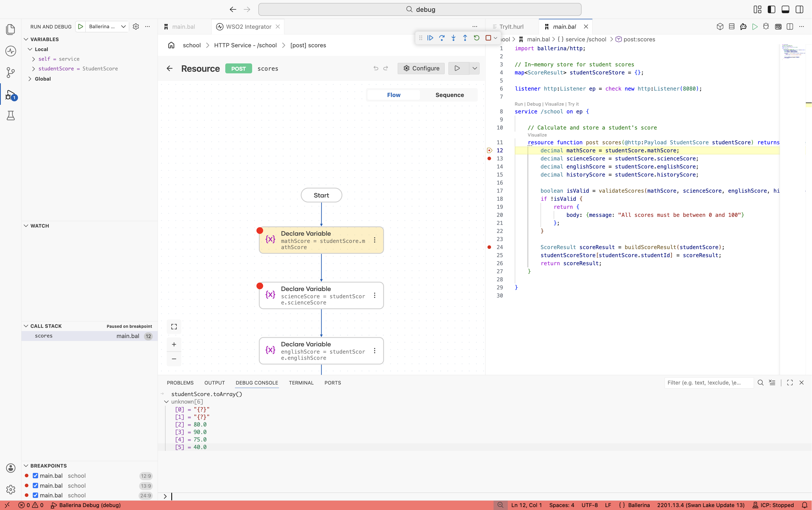The image size is (812, 510).
Task: Click the home icon in breadcrumb
Action: click(x=171, y=45)
